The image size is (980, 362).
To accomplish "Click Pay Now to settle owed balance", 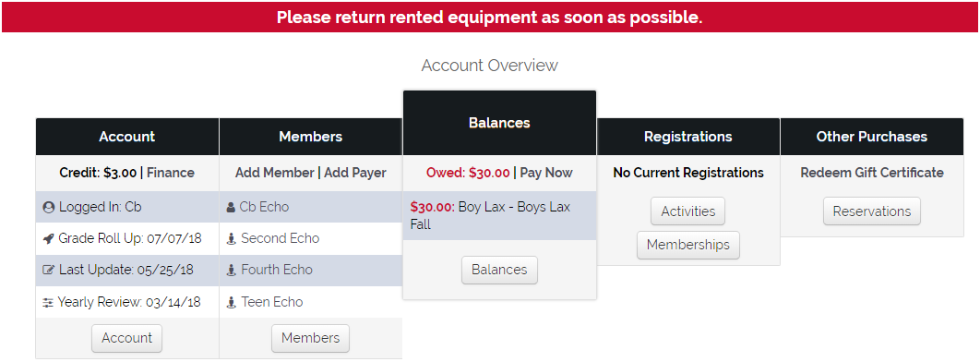I will point(546,173).
